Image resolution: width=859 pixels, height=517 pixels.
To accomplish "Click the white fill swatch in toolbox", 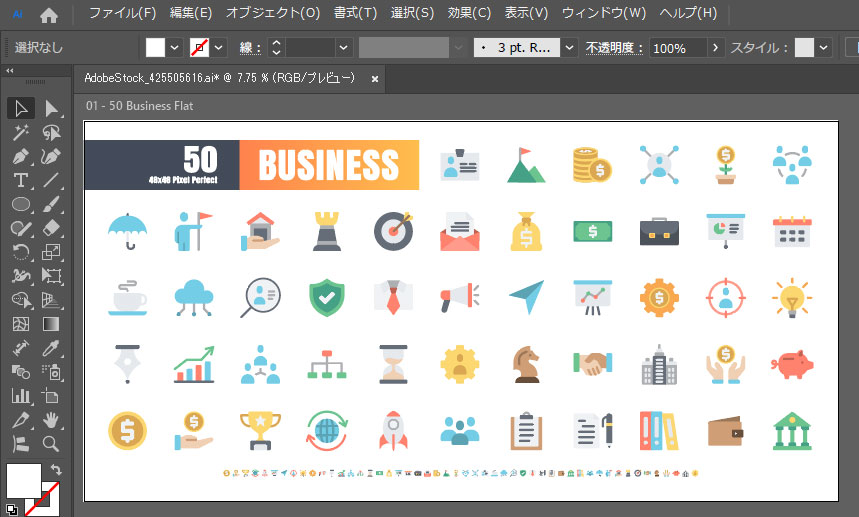I will click(x=22, y=481).
